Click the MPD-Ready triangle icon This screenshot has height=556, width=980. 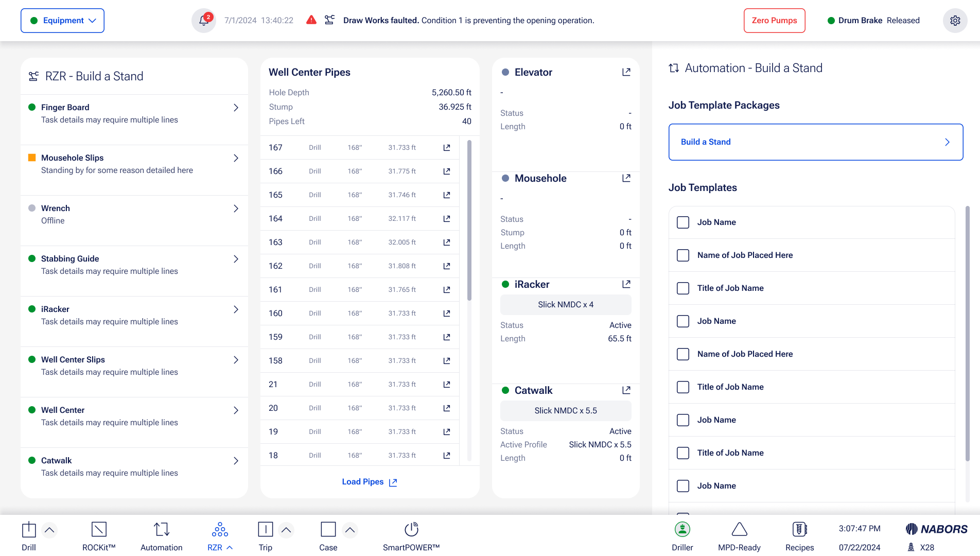click(740, 529)
